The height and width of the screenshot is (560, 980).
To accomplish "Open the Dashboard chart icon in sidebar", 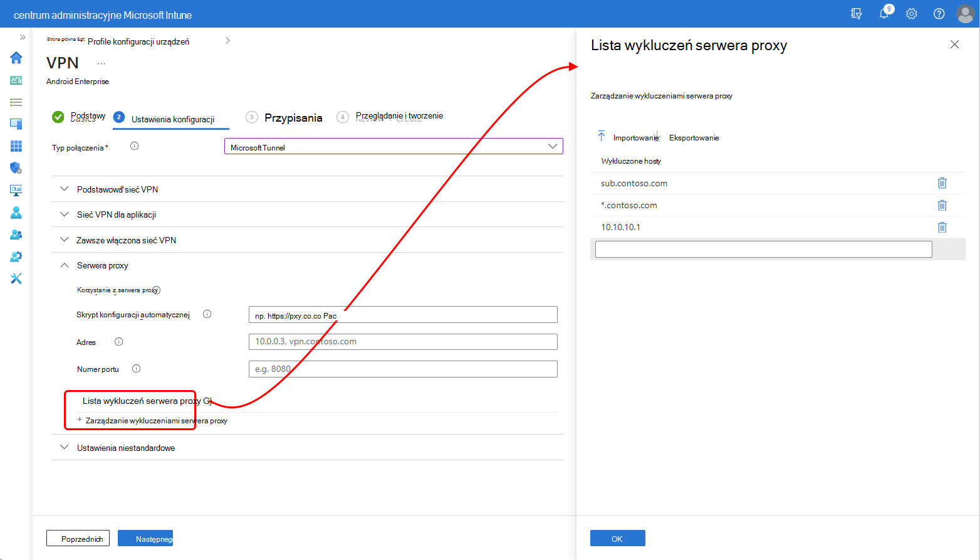I will 16,80.
